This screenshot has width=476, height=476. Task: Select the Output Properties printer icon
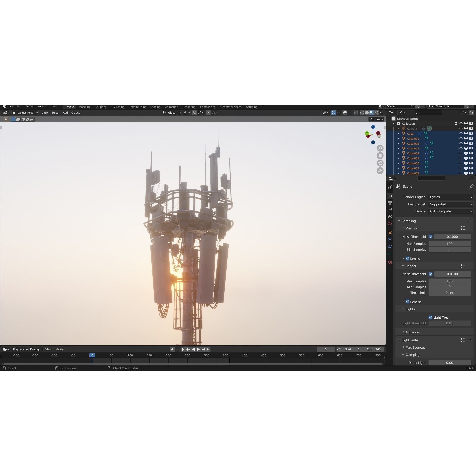390,203
